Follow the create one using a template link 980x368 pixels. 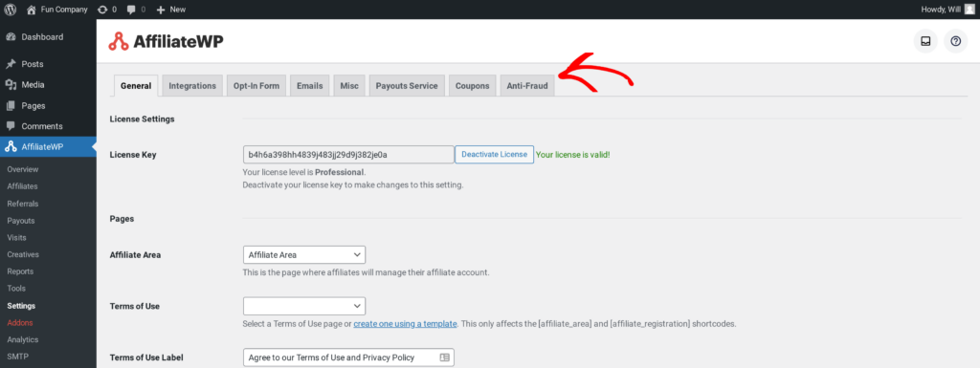405,324
